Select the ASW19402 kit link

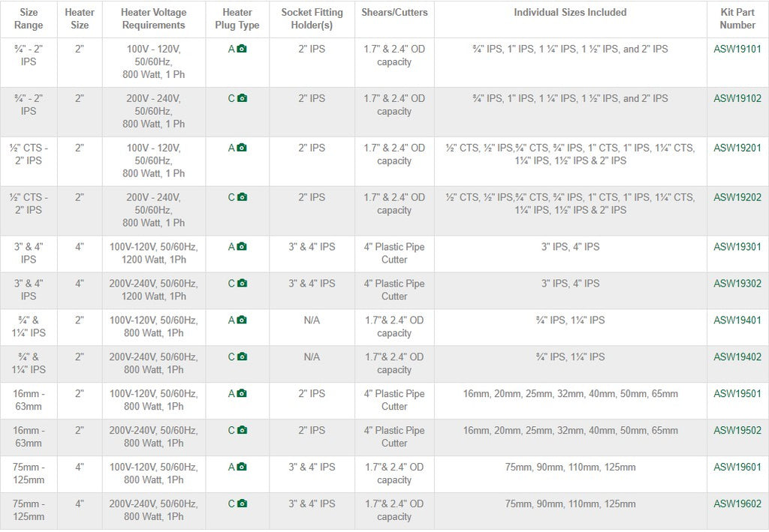tap(737, 357)
